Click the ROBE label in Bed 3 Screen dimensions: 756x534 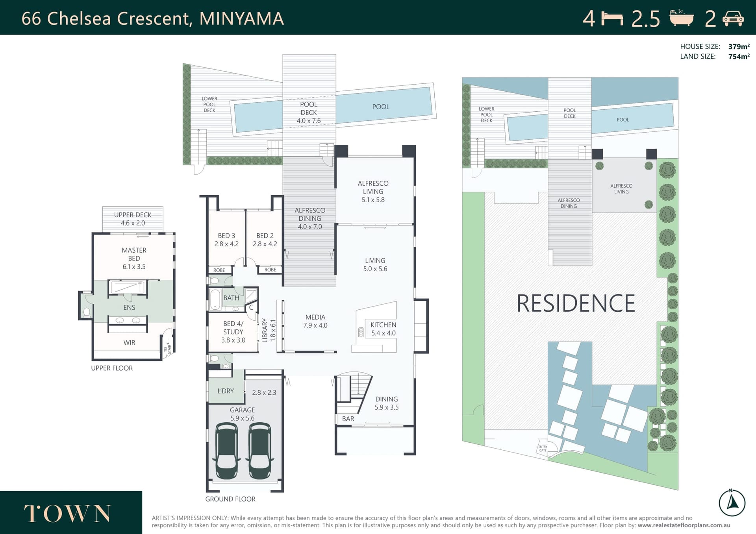point(219,270)
